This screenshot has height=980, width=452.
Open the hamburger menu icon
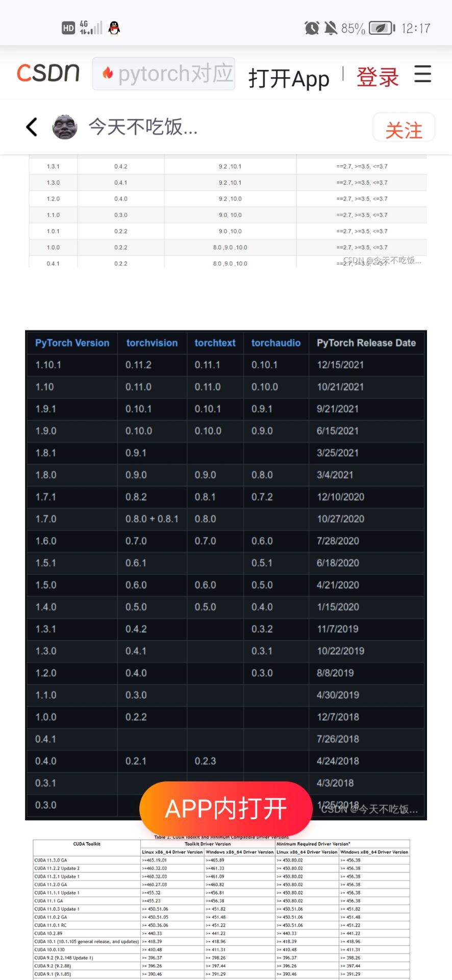click(x=422, y=74)
